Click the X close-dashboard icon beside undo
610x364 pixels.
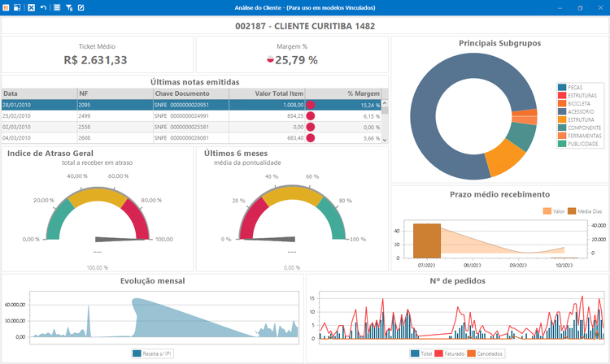click(x=32, y=7)
